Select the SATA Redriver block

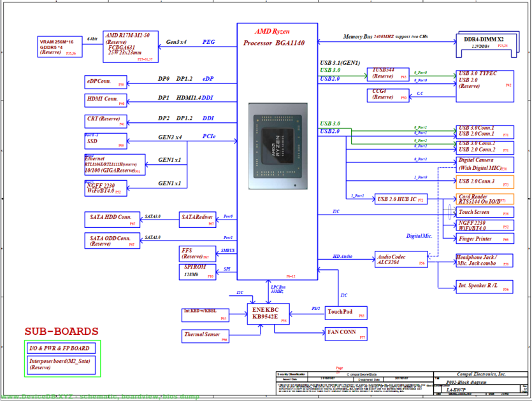pos(198,220)
